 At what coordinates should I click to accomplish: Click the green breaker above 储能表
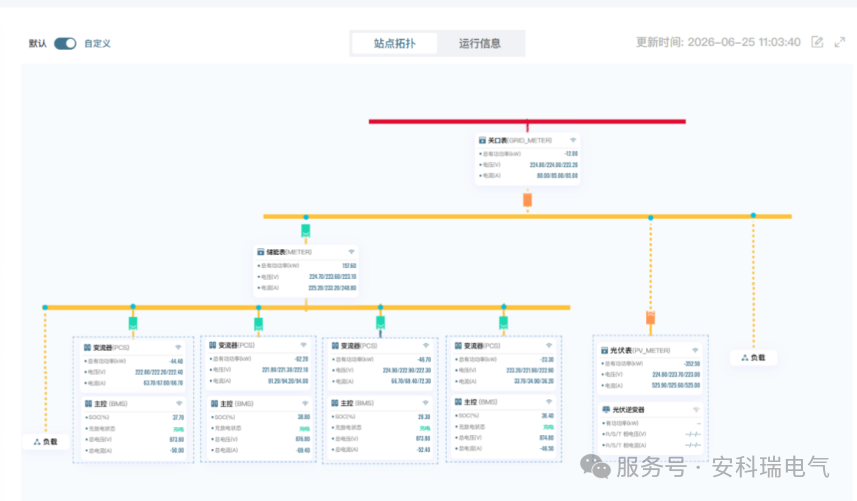click(x=306, y=231)
